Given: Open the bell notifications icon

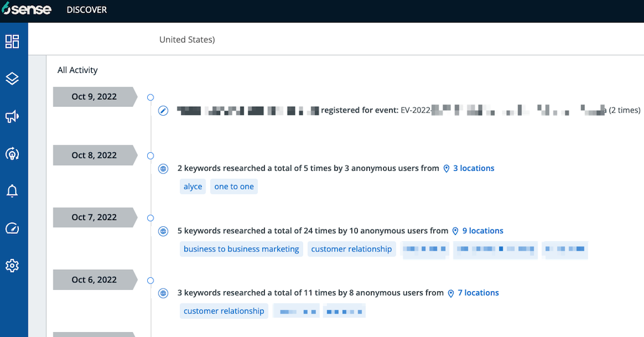Looking at the screenshot, I should pyautogui.click(x=13, y=191).
